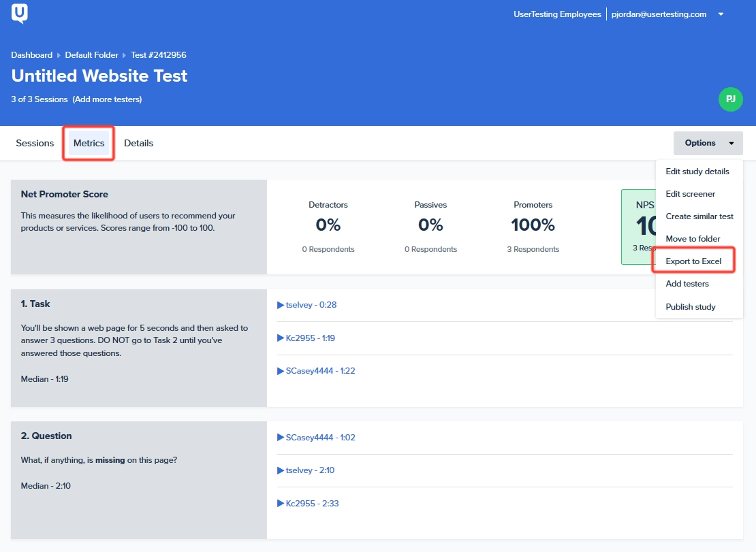Switch to the Details tab
This screenshot has height=552, width=756.
(138, 143)
